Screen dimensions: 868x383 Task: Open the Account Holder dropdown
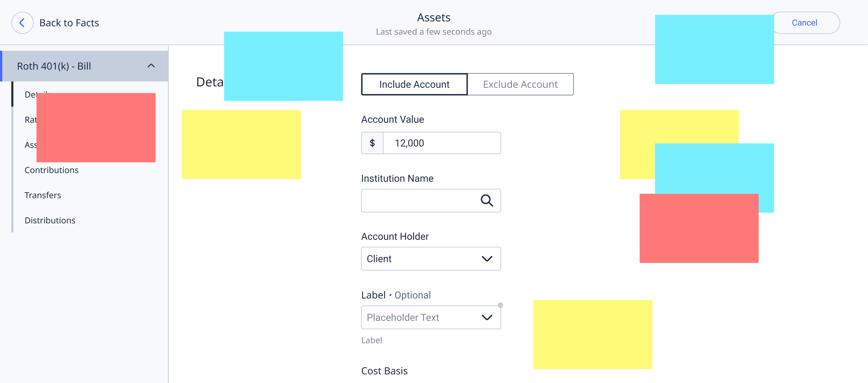(x=431, y=259)
